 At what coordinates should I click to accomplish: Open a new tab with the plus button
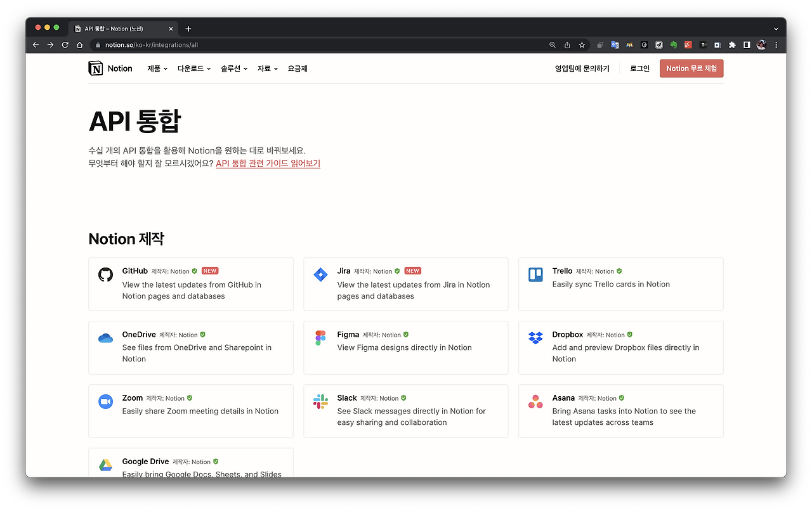pyautogui.click(x=188, y=29)
